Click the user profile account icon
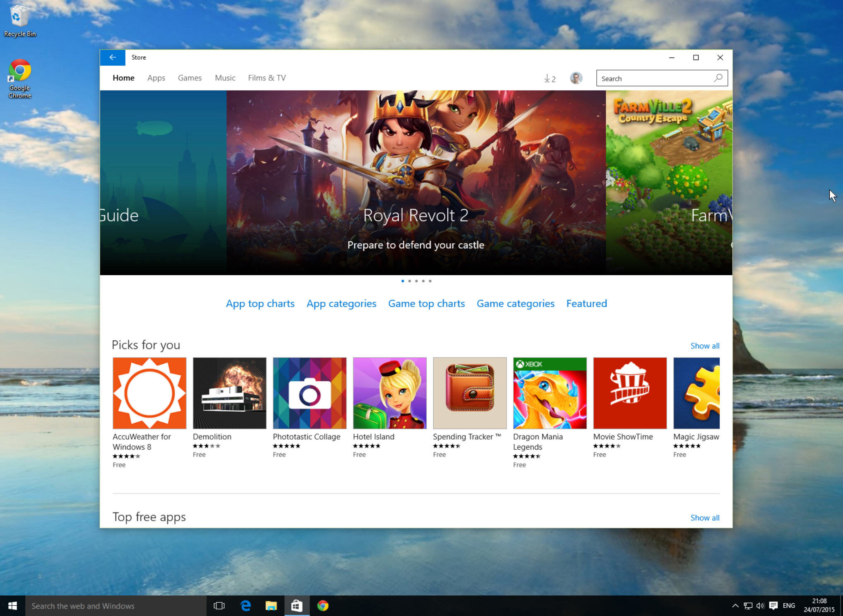Viewport: 843px width, 616px height. [x=575, y=78]
